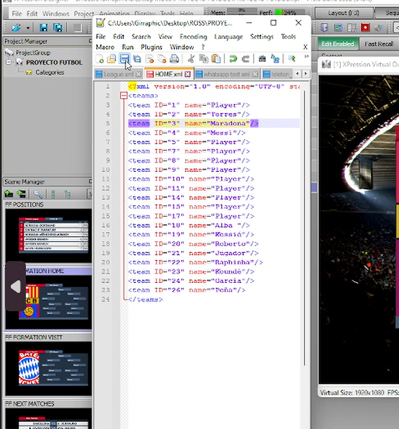Viewport: 399px width, 429px height.
Task: Undo with the green arrow icon
Action: coord(233,59)
